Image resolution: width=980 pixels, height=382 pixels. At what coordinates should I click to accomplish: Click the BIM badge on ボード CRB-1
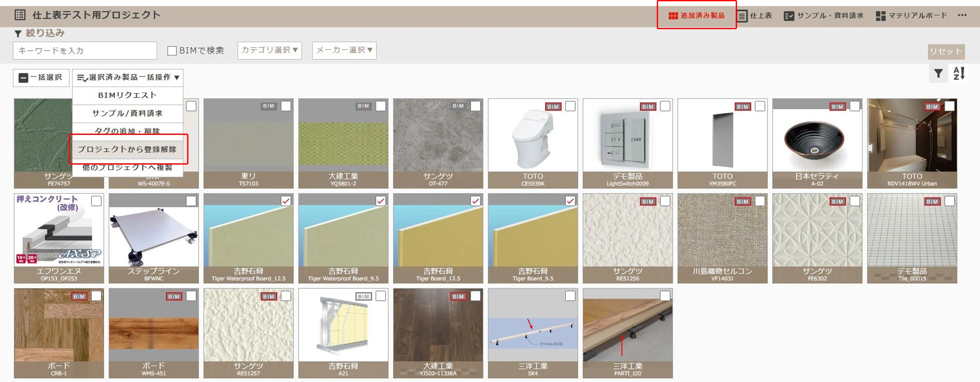tap(79, 296)
